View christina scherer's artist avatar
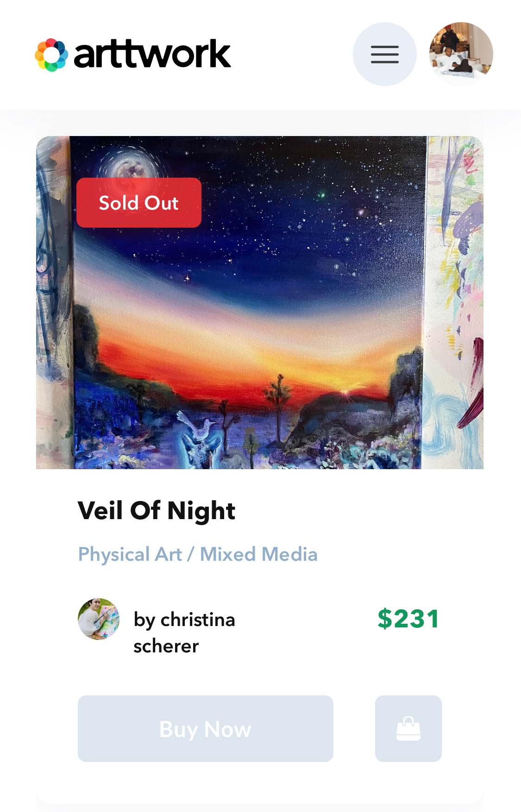The width and height of the screenshot is (521, 812). click(99, 619)
